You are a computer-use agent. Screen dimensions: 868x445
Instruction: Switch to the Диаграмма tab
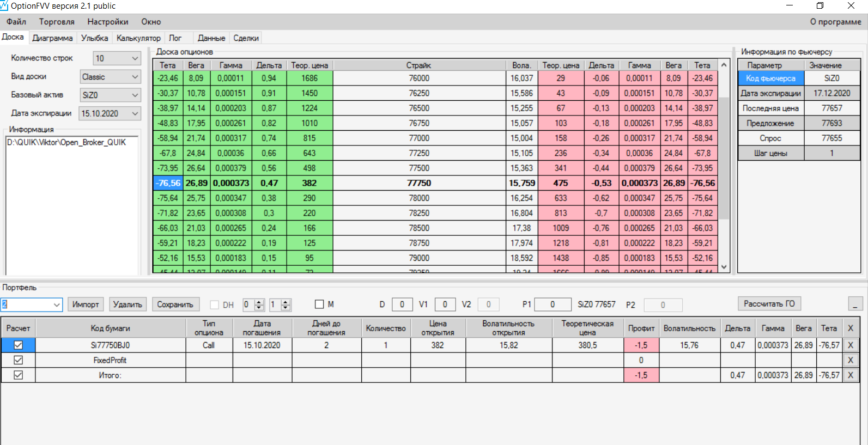click(52, 38)
